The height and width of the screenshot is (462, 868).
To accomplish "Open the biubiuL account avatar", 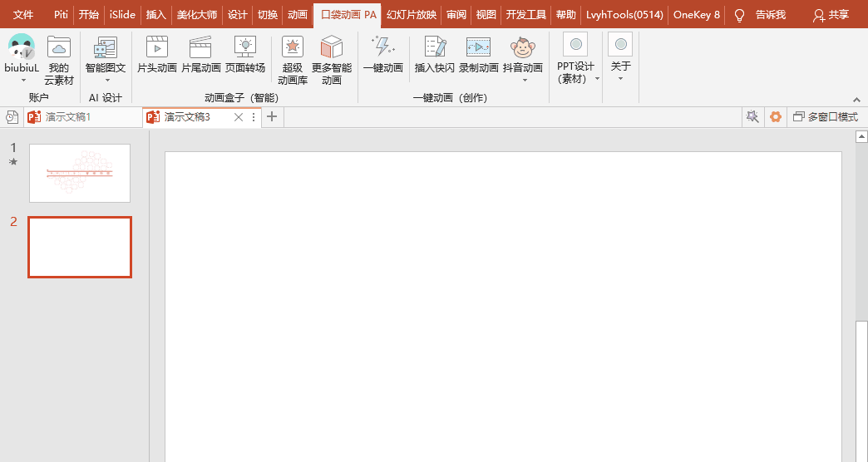I will click(22, 47).
